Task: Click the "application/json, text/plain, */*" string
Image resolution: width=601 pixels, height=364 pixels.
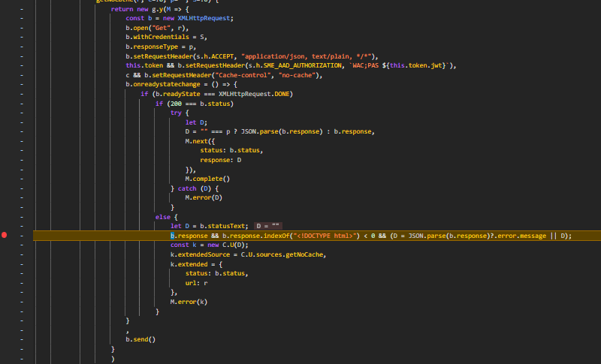Action: tap(299, 56)
